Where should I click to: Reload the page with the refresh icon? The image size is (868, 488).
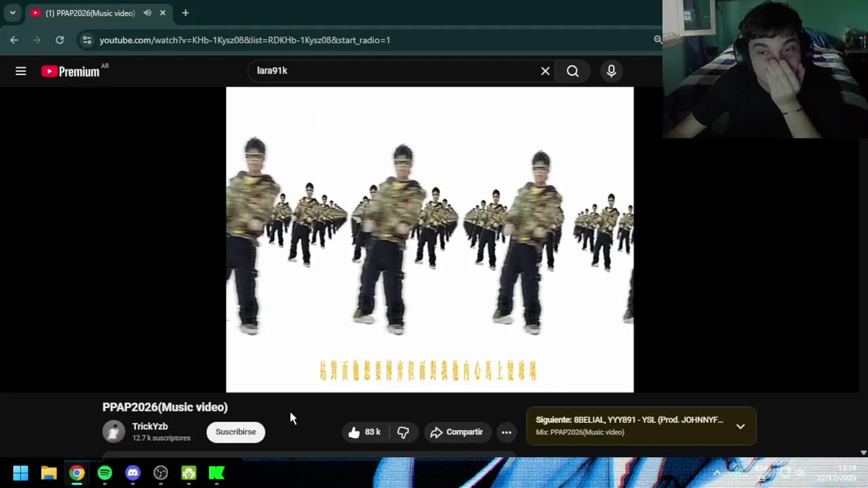tap(60, 40)
